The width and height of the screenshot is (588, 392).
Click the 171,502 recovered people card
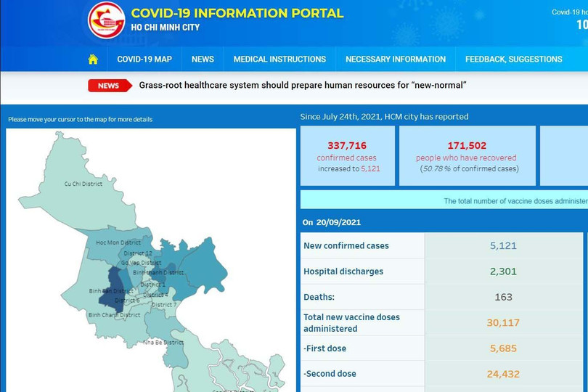467,155
